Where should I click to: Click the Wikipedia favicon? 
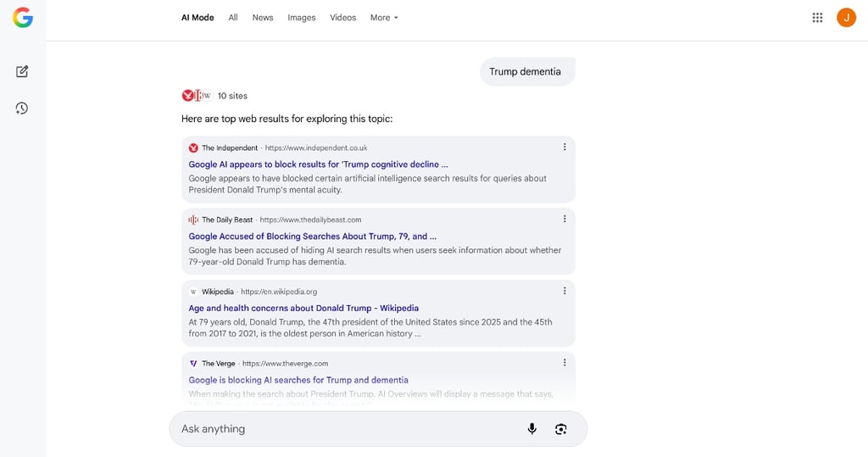pyautogui.click(x=193, y=292)
